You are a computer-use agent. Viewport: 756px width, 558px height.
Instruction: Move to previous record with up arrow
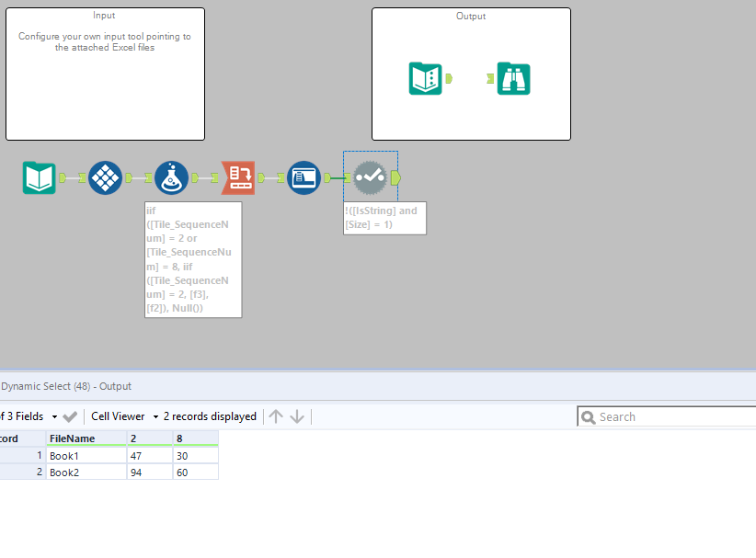click(276, 416)
